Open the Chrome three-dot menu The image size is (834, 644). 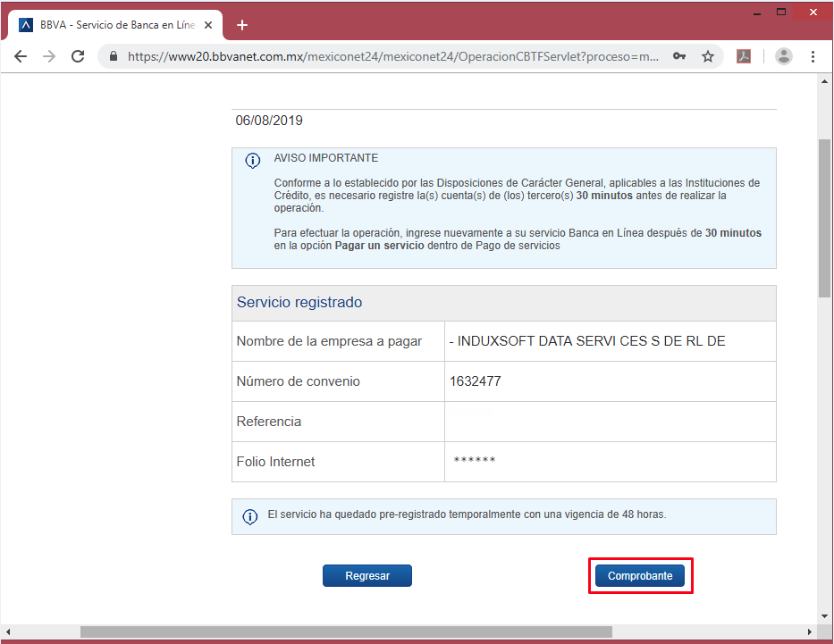coord(813,56)
